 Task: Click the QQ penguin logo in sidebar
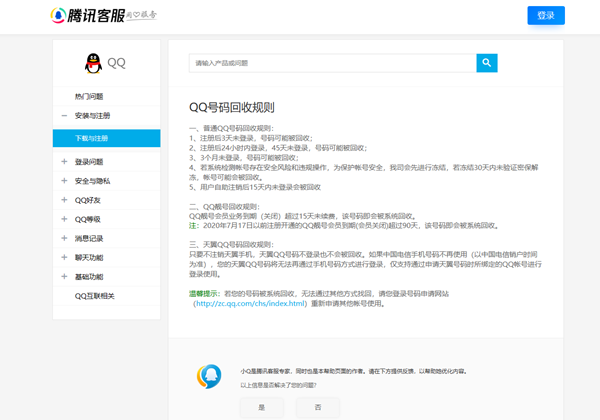click(93, 63)
